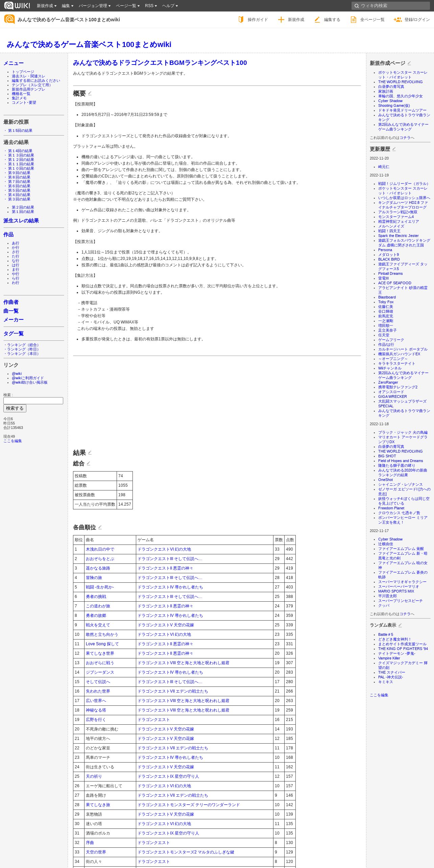Image resolution: width=434 pixels, height=868 pixels.
Task: Open @wikiご利用ガイド link
Action: 28,378
